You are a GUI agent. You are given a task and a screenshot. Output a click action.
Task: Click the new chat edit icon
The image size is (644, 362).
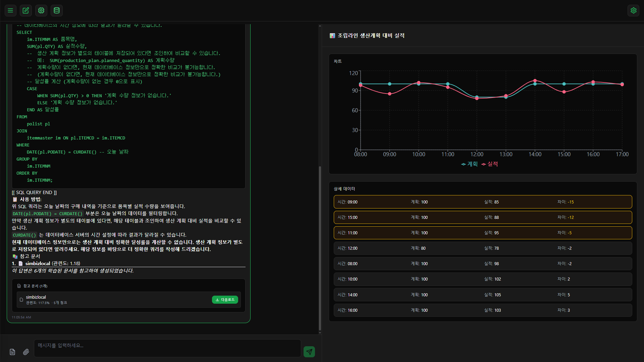click(x=26, y=10)
